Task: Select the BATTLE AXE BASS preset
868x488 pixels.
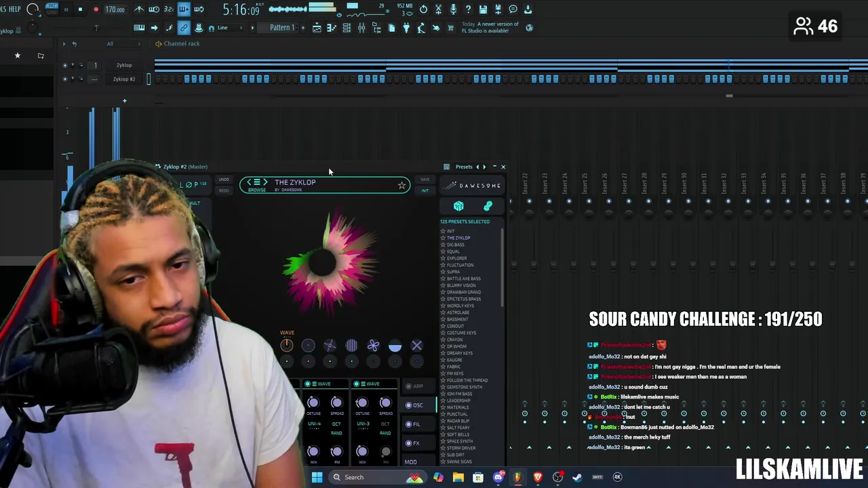Action: coord(464,279)
